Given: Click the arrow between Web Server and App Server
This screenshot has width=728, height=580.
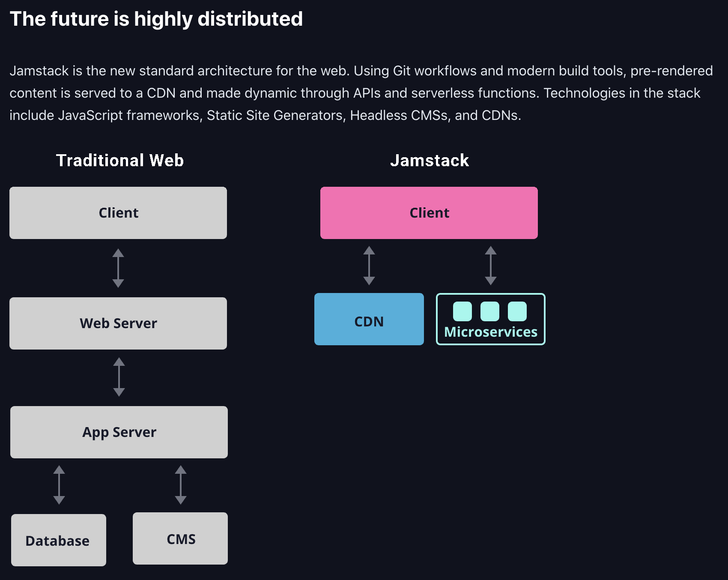Looking at the screenshot, I should (x=119, y=377).
